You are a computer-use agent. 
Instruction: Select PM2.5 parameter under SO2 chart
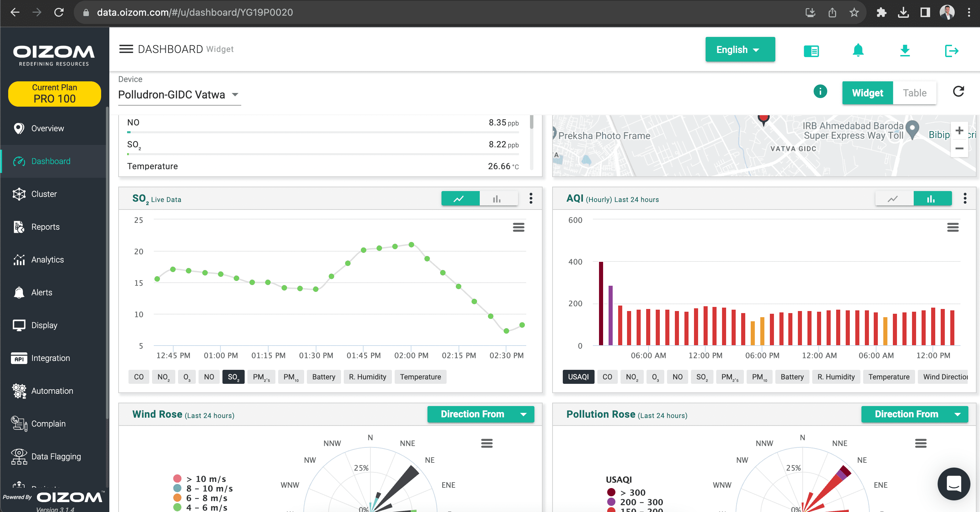tap(261, 377)
